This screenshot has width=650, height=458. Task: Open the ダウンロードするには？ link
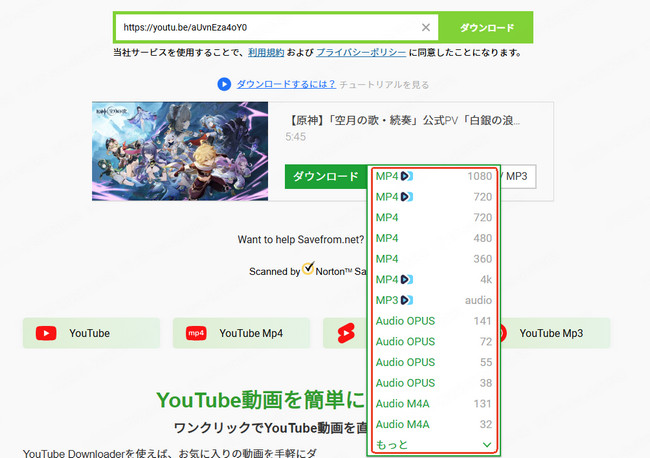point(286,84)
